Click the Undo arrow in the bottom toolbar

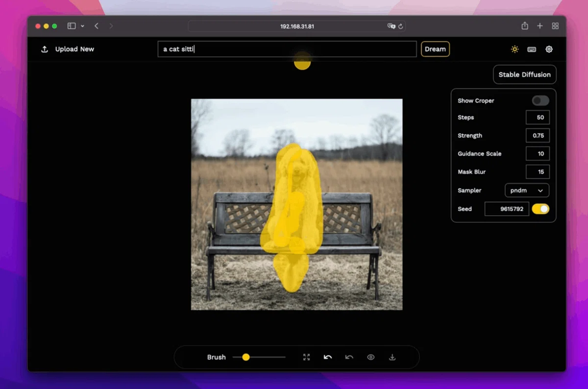click(x=328, y=357)
